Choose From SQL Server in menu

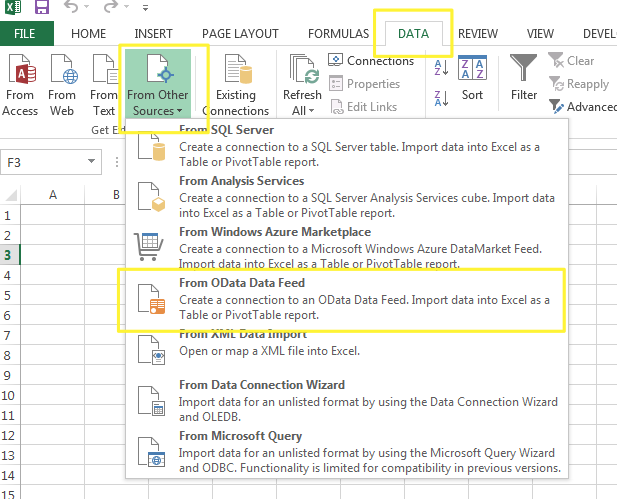pos(347,146)
